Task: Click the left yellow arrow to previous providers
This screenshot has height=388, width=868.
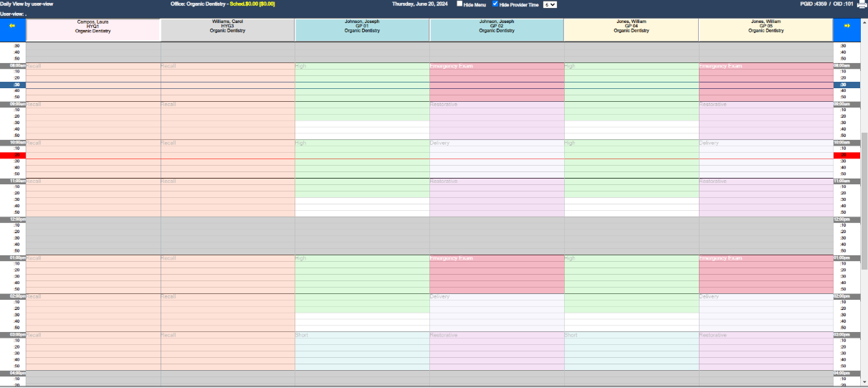Action: click(x=12, y=26)
